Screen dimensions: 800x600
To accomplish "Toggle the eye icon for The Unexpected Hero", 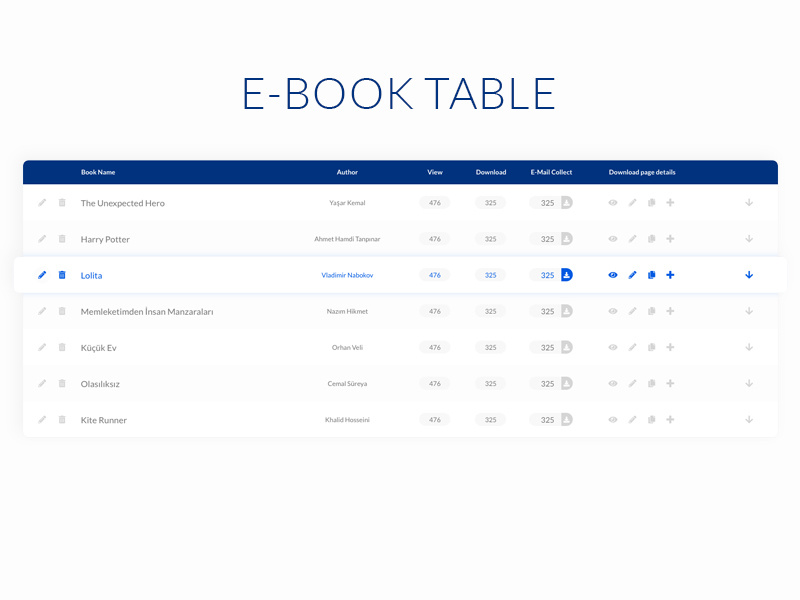I will click(613, 203).
